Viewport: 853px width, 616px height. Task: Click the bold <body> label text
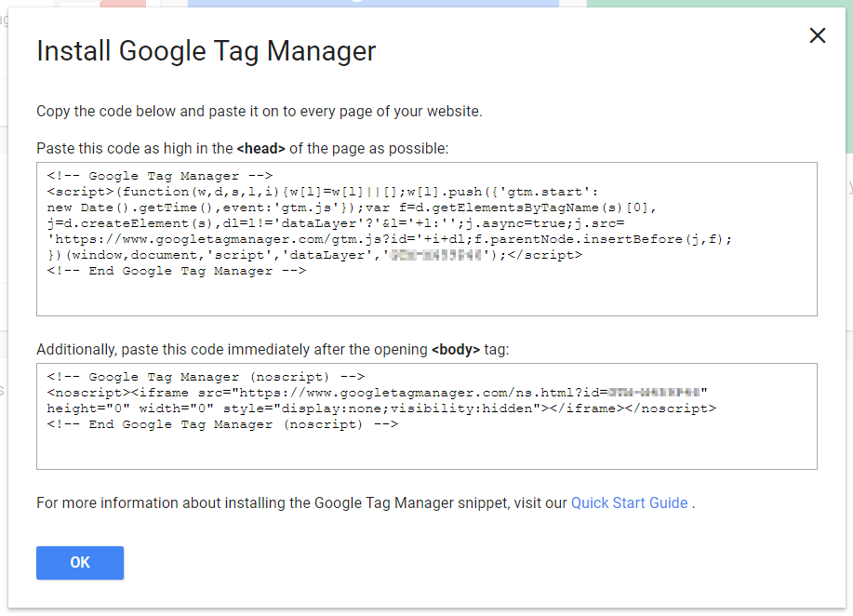click(x=456, y=350)
